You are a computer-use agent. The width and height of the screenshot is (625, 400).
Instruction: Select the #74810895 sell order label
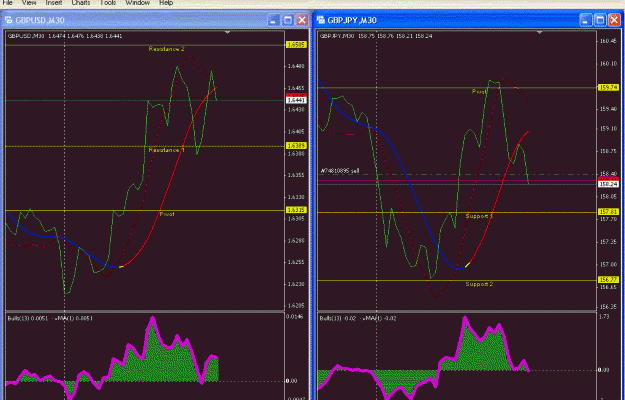[x=340, y=171]
